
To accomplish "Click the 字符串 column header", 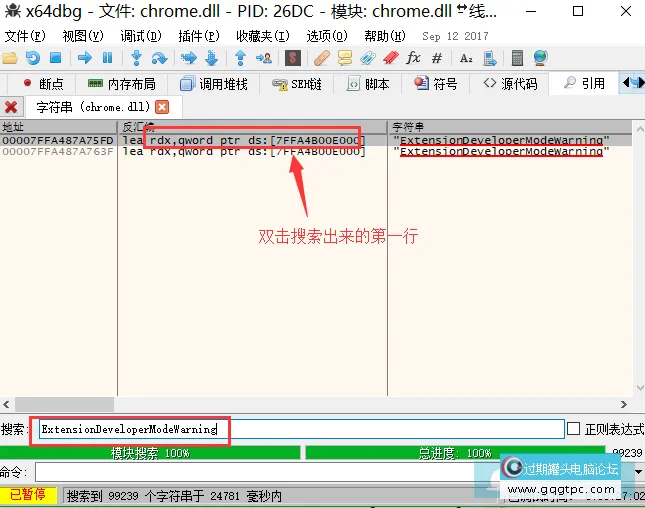I will coord(509,127).
